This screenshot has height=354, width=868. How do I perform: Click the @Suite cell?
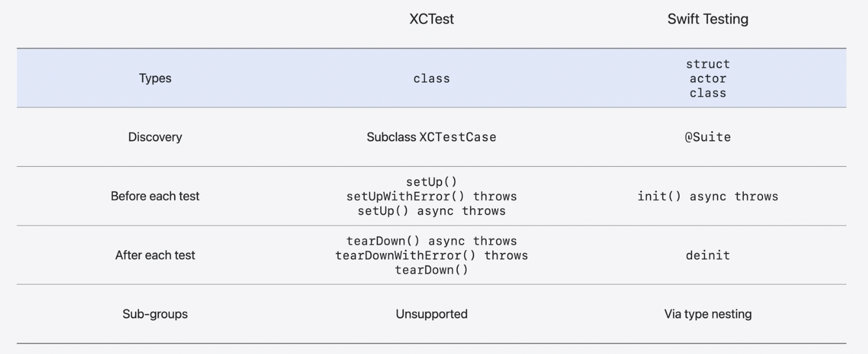pos(708,137)
